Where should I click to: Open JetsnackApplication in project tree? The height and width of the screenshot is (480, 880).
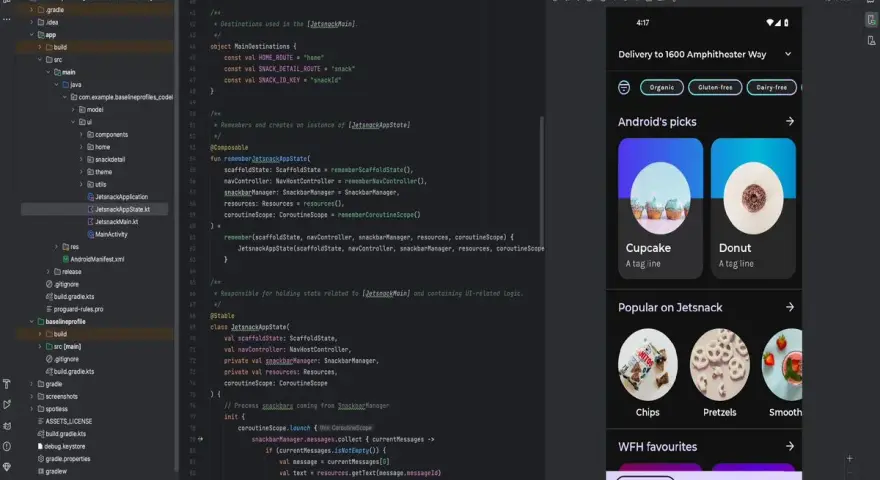pyautogui.click(x=118, y=197)
